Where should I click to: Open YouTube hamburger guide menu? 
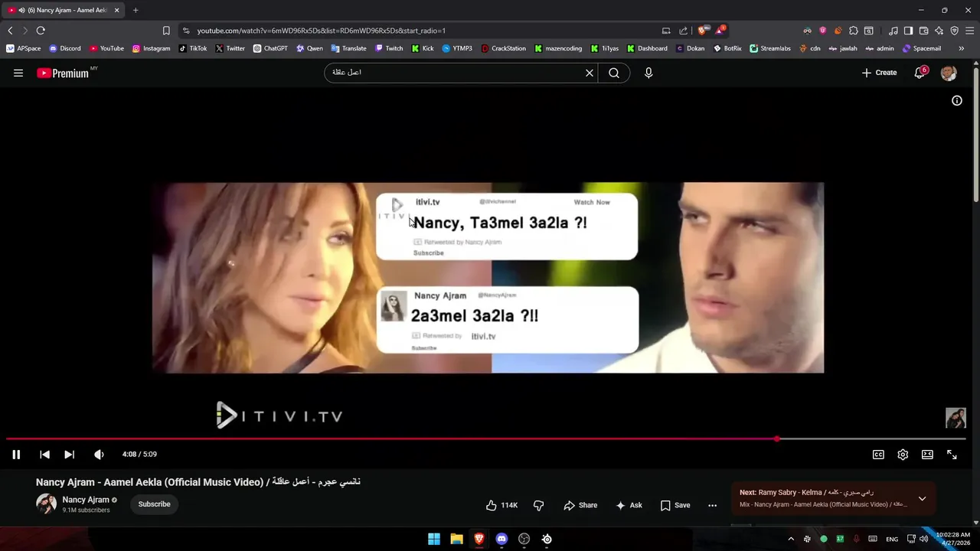click(x=18, y=73)
